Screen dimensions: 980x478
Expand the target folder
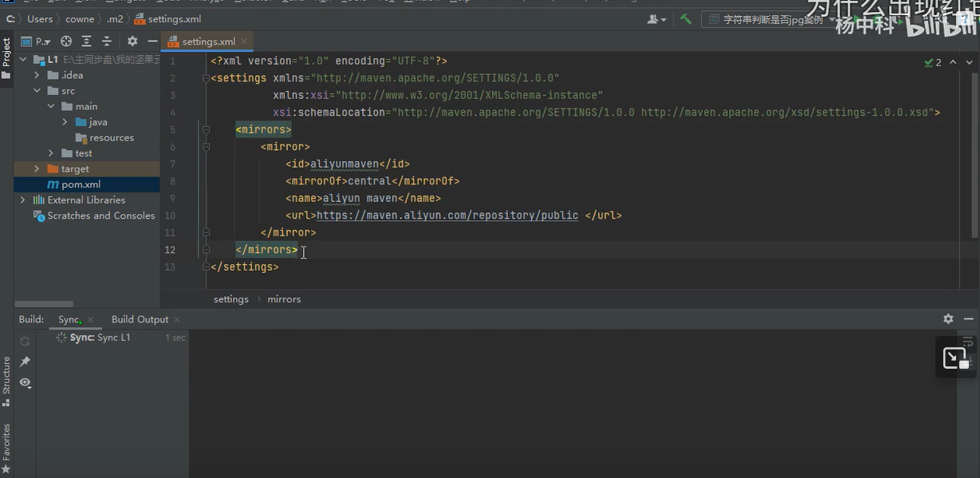[37, 169]
